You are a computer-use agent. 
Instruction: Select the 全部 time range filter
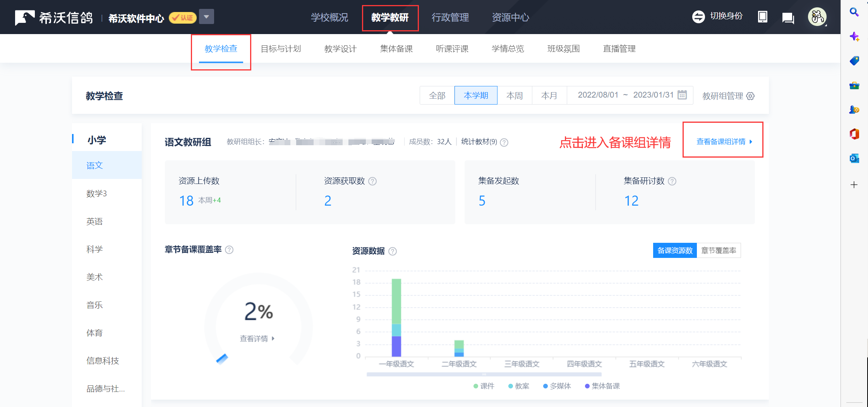(x=437, y=95)
